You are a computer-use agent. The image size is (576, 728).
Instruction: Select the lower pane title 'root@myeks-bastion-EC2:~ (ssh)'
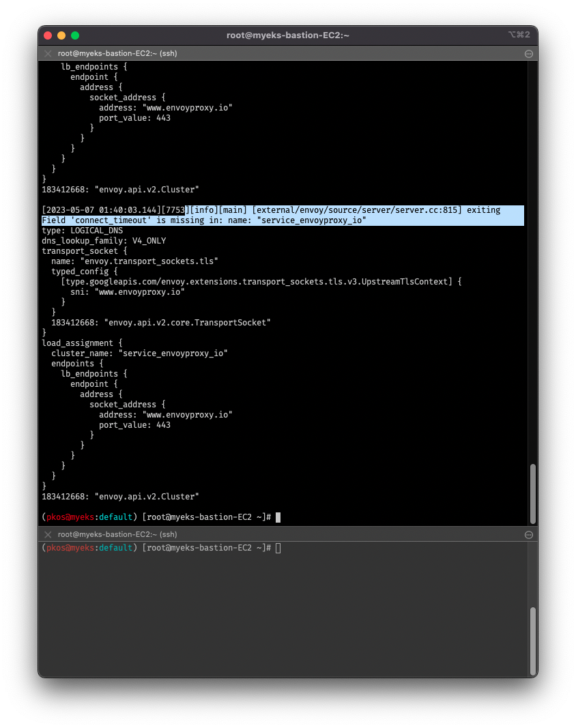[x=117, y=534]
